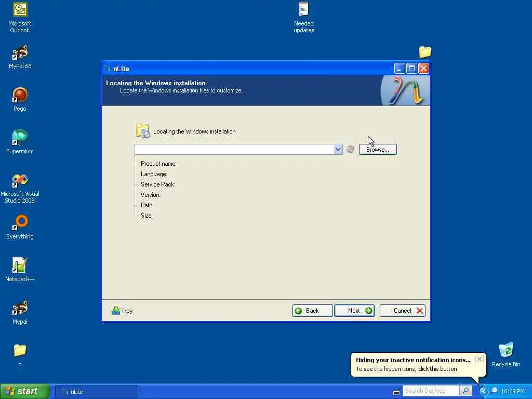Select the Supermium desktop icon
532x399 pixels.
point(20,142)
